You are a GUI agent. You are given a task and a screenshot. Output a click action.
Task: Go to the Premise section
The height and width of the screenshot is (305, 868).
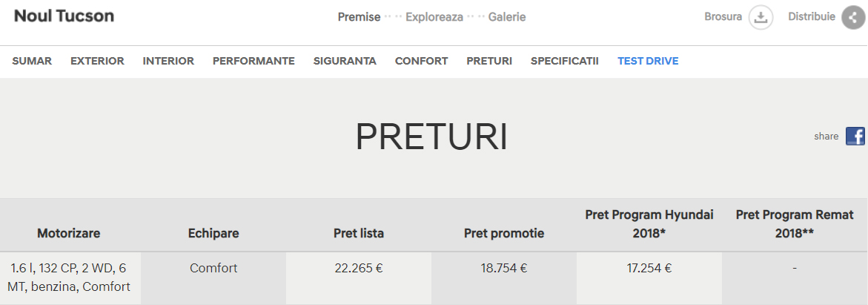pyautogui.click(x=359, y=16)
